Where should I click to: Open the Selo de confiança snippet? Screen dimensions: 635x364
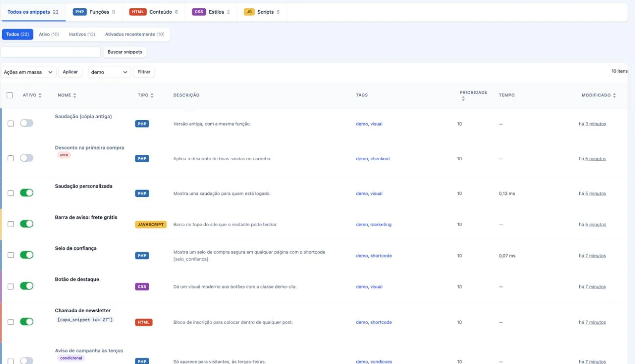pyautogui.click(x=76, y=248)
